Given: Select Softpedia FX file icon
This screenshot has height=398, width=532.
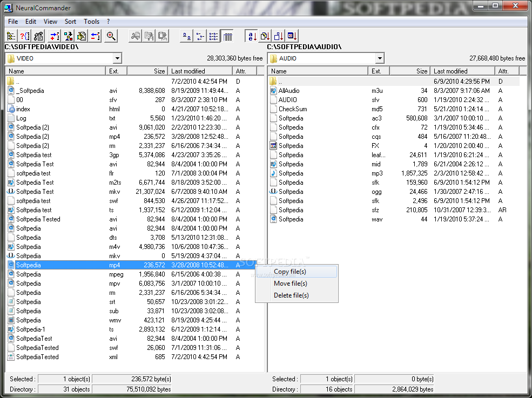Looking at the screenshot, I should point(273,146).
